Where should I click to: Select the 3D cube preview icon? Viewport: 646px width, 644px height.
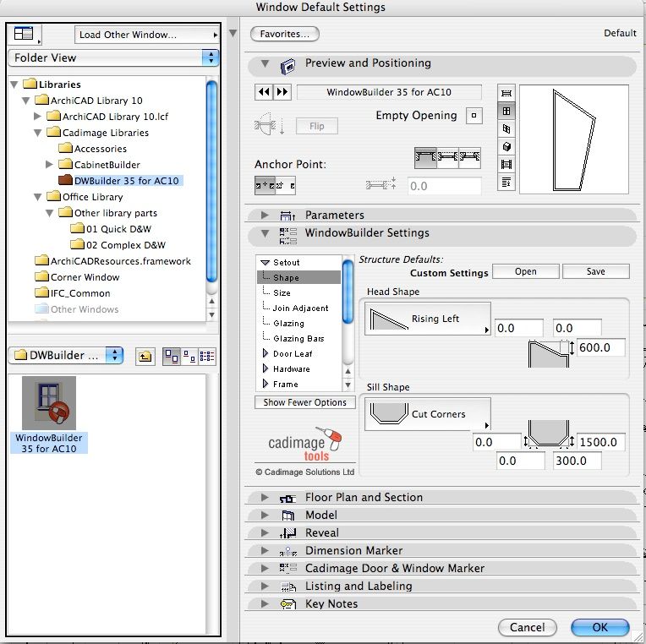(x=506, y=146)
